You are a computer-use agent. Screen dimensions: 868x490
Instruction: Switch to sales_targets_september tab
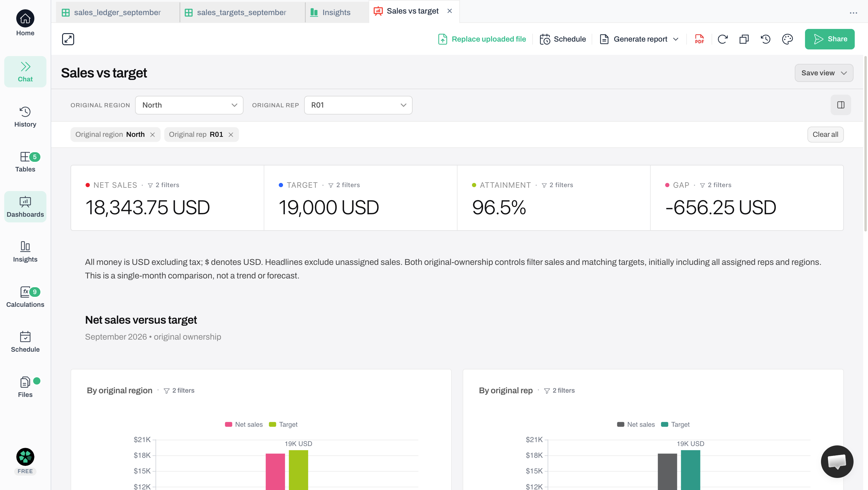(x=243, y=12)
